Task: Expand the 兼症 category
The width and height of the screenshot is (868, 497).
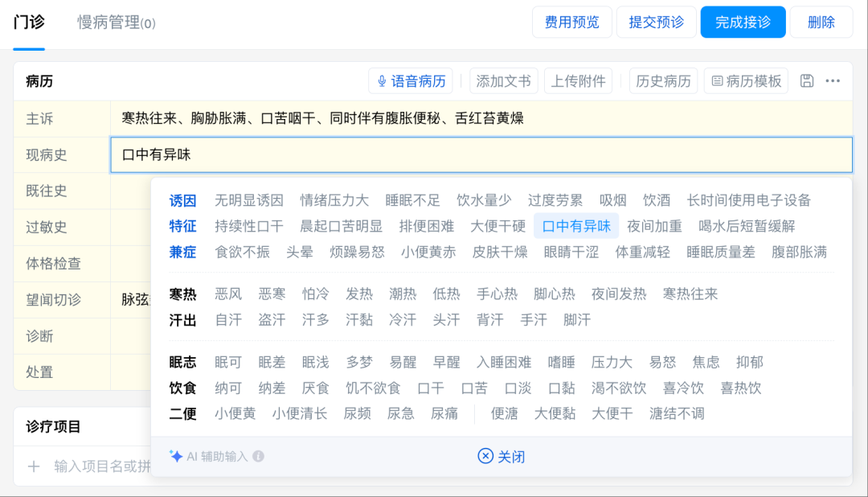Action: click(182, 252)
